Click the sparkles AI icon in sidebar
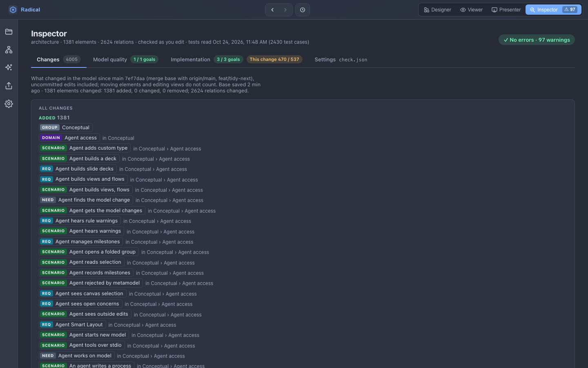Viewport: 588px width, 368px height. [9, 67]
